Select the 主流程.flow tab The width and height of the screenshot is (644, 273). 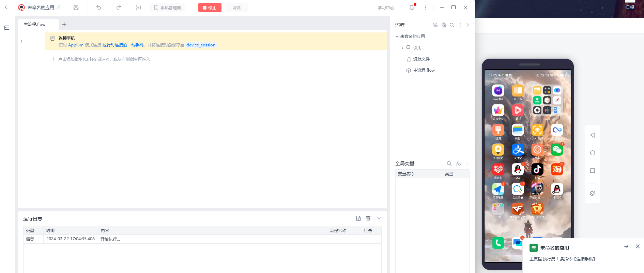point(35,25)
